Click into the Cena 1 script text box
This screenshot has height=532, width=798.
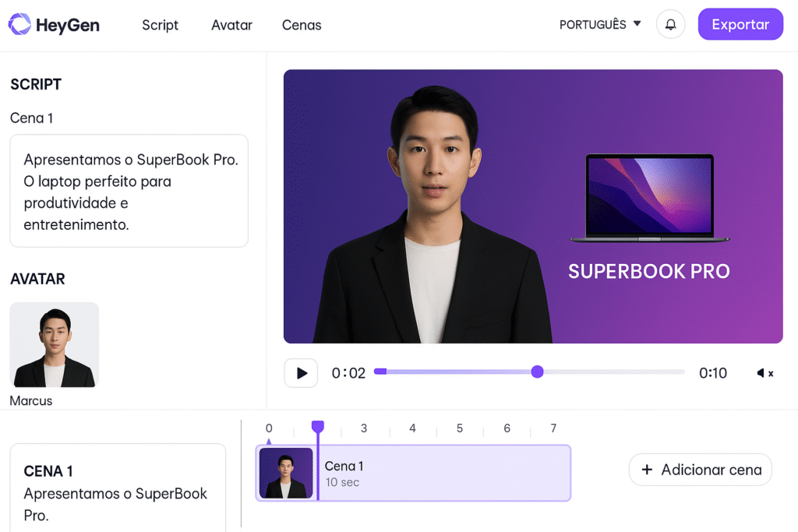[129, 191]
